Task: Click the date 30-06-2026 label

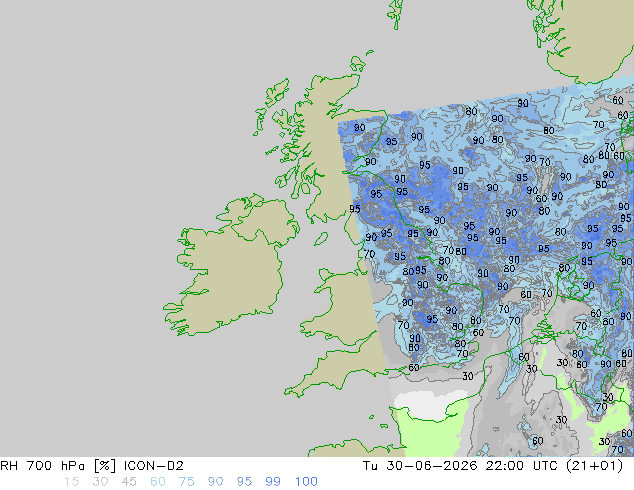Action: (x=432, y=466)
